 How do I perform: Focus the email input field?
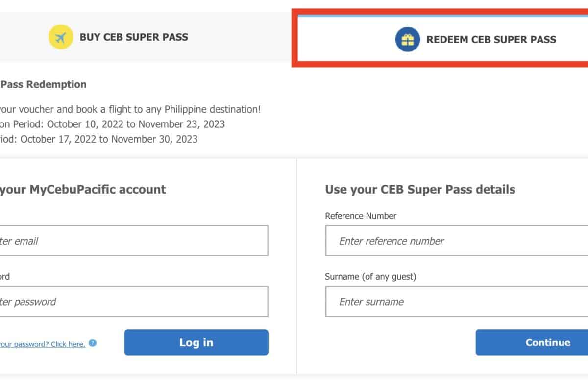pyautogui.click(x=133, y=241)
